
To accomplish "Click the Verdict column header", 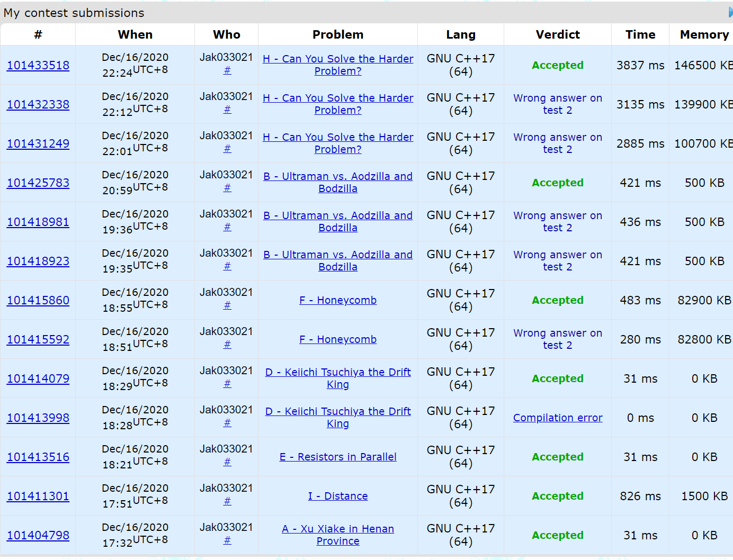I will tap(557, 34).
